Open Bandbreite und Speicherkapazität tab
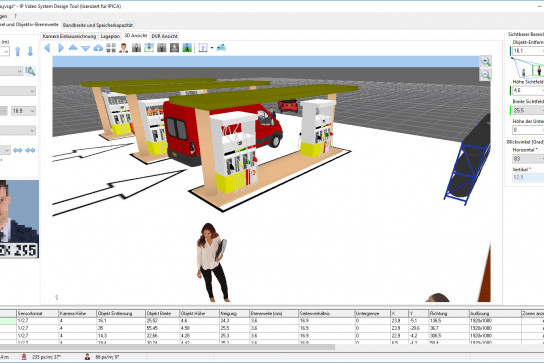Screen dimensions: 544x363 pyautogui.click(x=97, y=25)
